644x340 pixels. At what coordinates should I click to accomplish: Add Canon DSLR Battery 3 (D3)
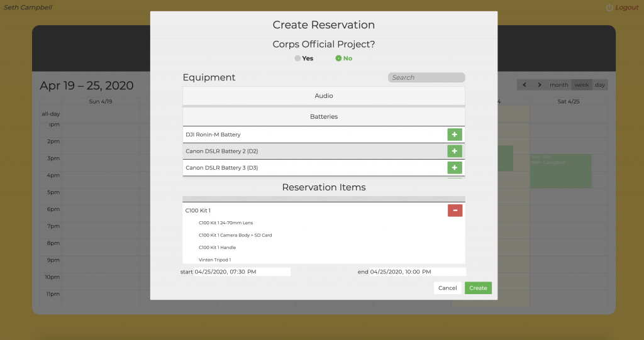tap(454, 168)
